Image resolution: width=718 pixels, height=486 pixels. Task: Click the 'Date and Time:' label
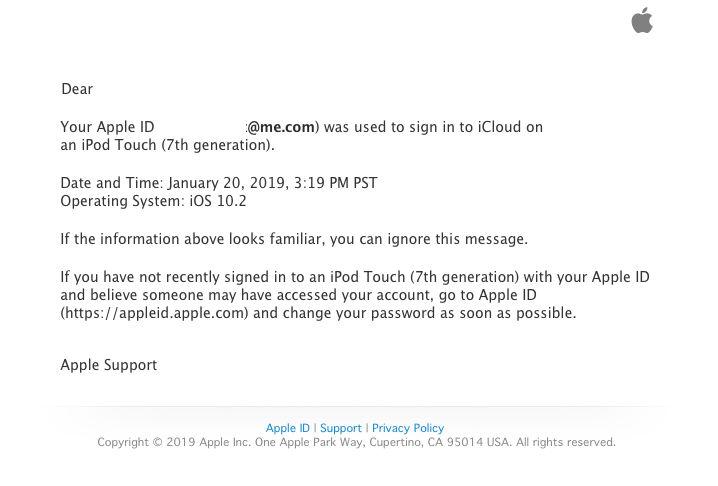click(111, 183)
